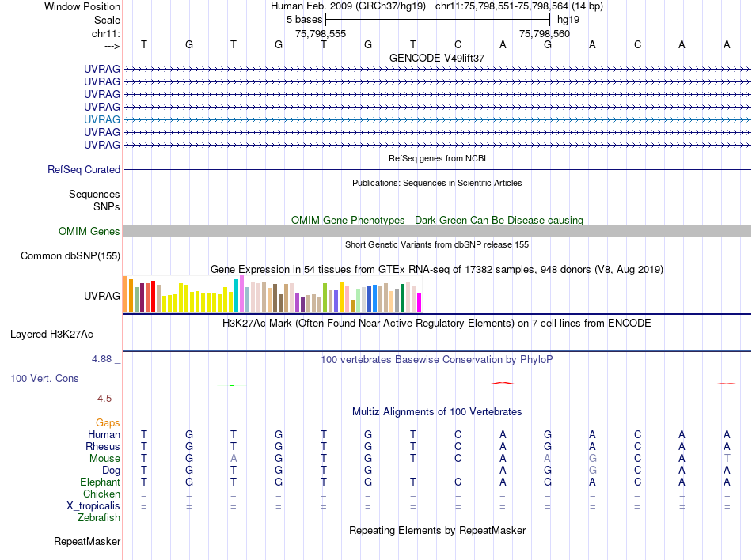
Task: Select the OMIM Genes gray bar
Action: tap(437, 232)
